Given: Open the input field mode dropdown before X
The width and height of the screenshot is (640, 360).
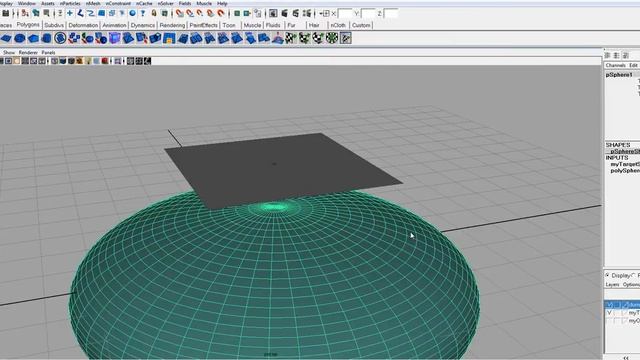Looking at the screenshot, I should (325, 13).
